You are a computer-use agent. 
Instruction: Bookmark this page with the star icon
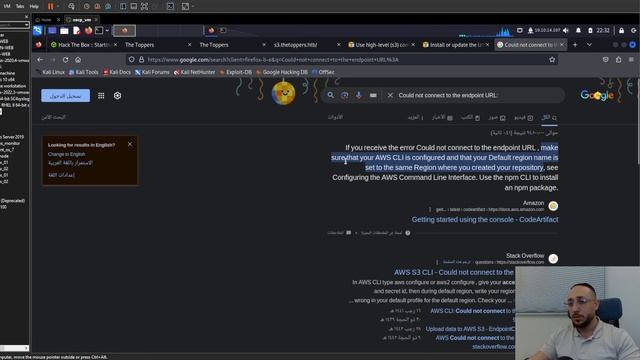click(x=552, y=60)
